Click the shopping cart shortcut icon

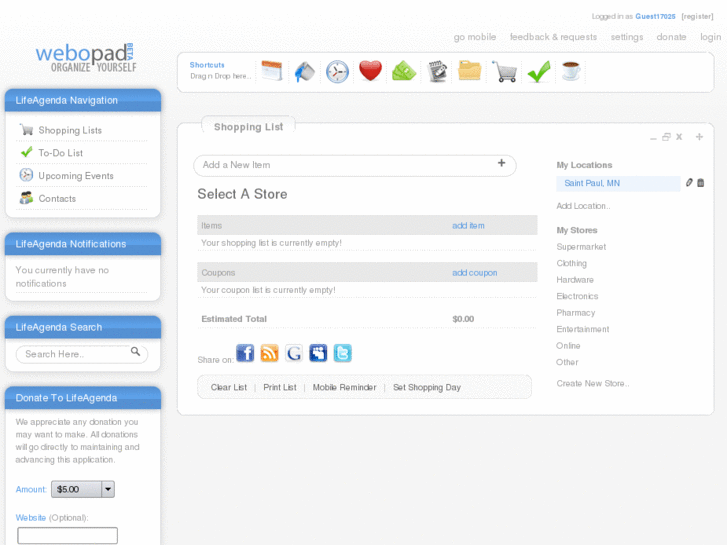pos(504,72)
